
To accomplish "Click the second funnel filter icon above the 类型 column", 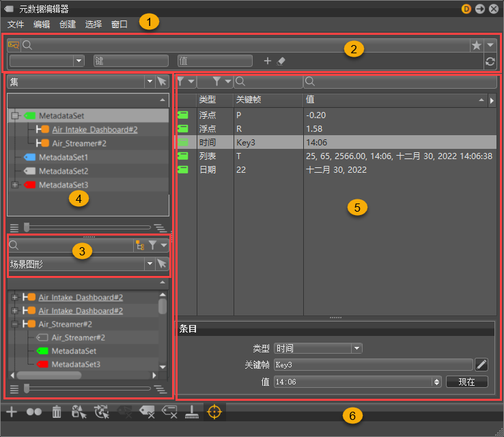I will click(216, 81).
